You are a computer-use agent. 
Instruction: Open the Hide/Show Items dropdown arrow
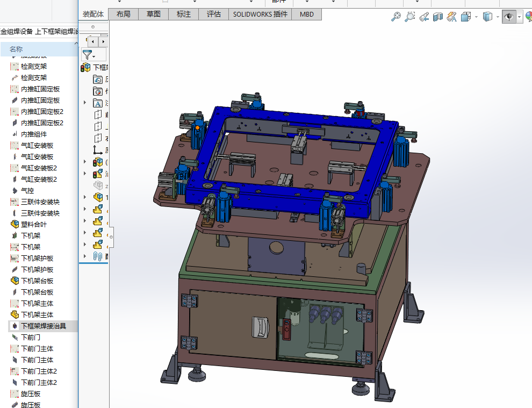(x=520, y=17)
